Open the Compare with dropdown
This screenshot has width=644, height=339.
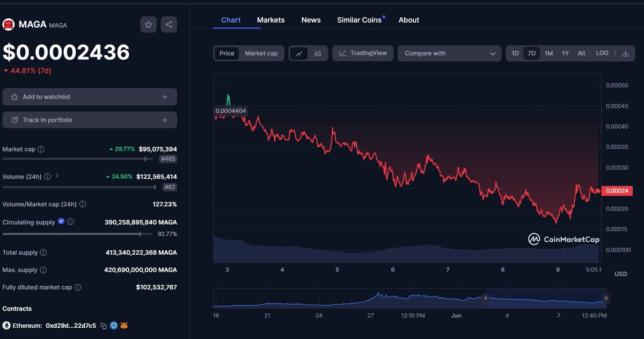click(450, 53)
